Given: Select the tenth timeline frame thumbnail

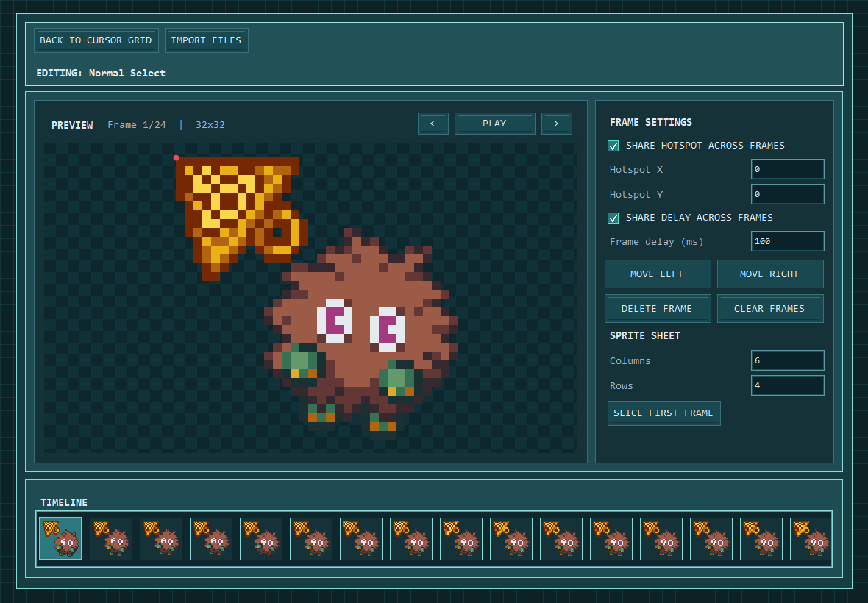Looking at the screenshot, I should [511, 539].
